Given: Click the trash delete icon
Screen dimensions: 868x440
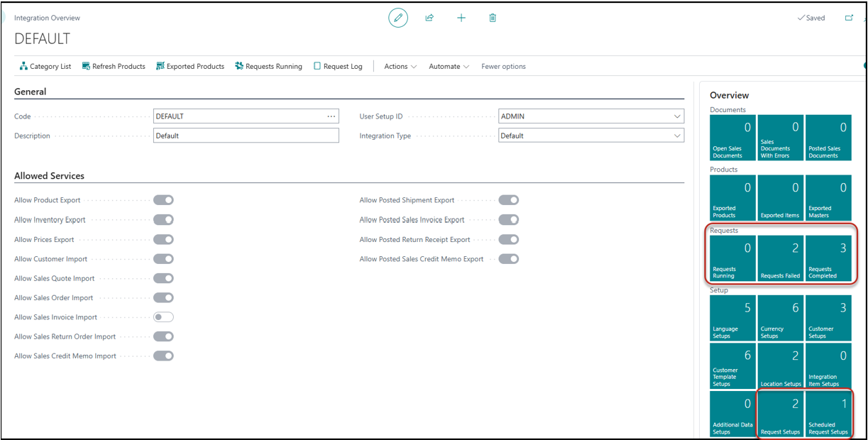Looking at the screenshot, I should 493,18.
